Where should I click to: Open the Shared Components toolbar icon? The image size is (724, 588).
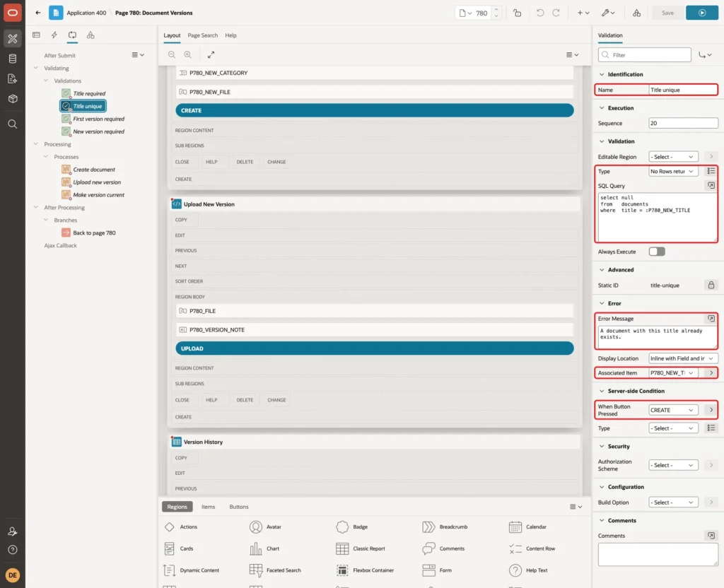click(637, 13)
